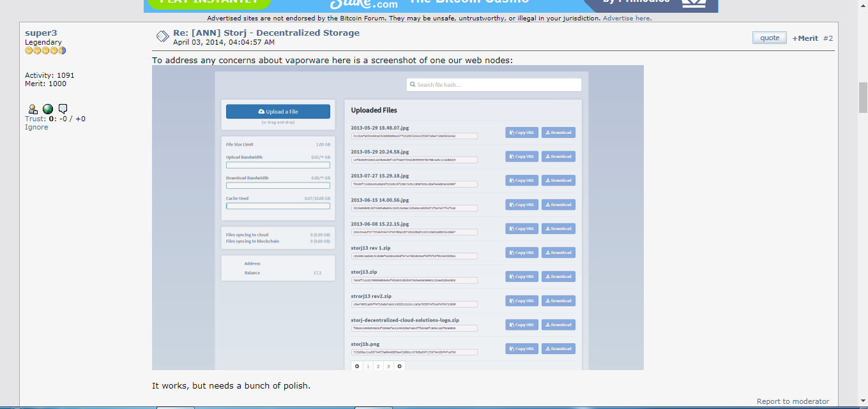Open the 'Re: [ANN] Storj - Decentralized Storage' title
Viewport: 868px width, 409px height.
click(x=266, y=33)
